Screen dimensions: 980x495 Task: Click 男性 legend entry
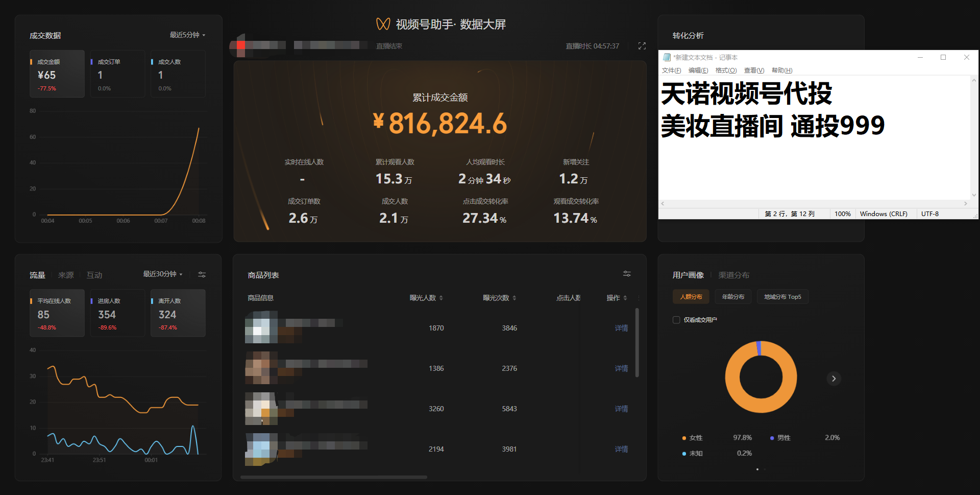pyautogui.click(x=780, y=438)
